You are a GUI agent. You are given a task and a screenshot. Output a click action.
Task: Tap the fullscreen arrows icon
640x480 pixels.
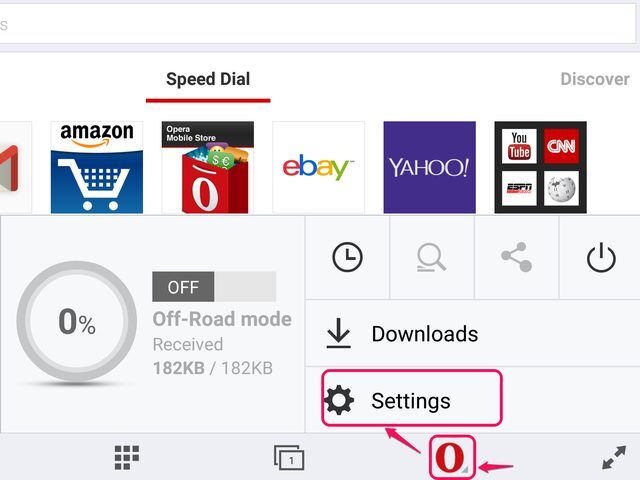click(x=613, y=458)
